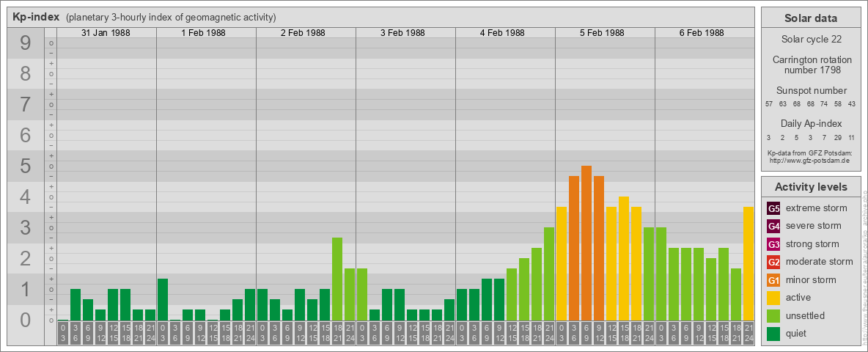Viewport: 868px width, 352px height.
Task: Click the Ap-index value 5
Action: coord(797,138)
